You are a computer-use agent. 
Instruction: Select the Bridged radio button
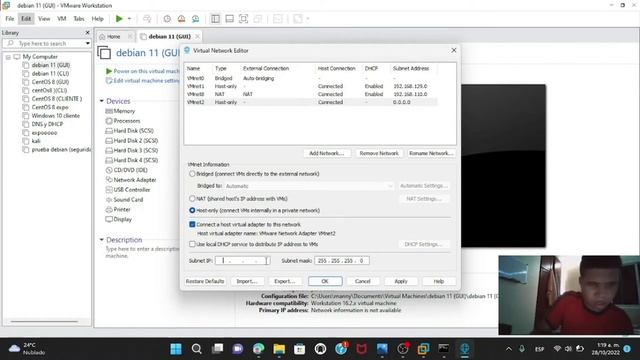click(x=192, y=174)
